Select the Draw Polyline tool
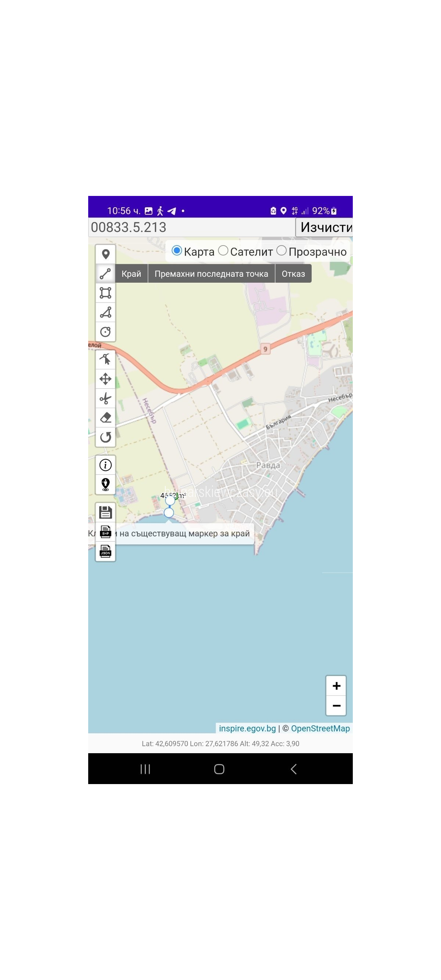This screenshot has height=980, width=441. click(x=105, y=273)
